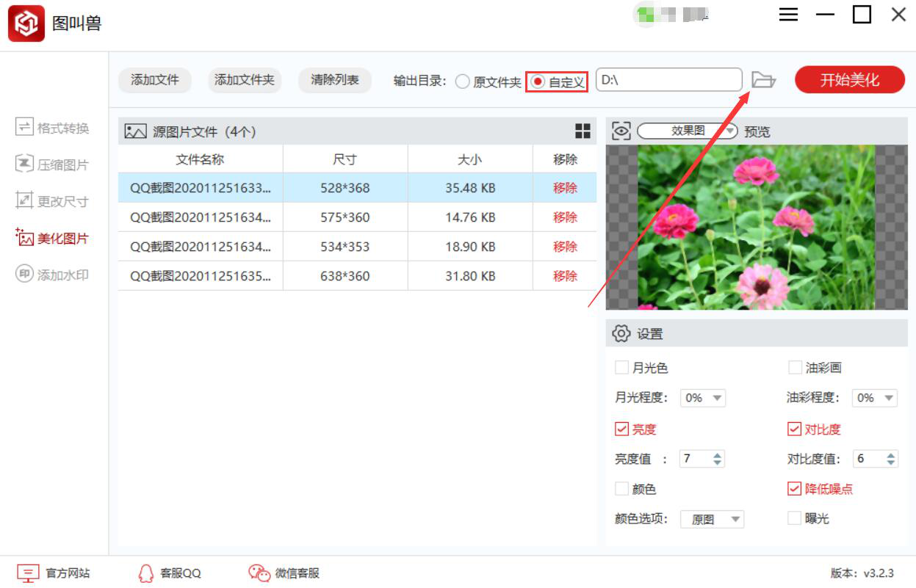Click the 对比度值 spinner arrows

[890, 459]
